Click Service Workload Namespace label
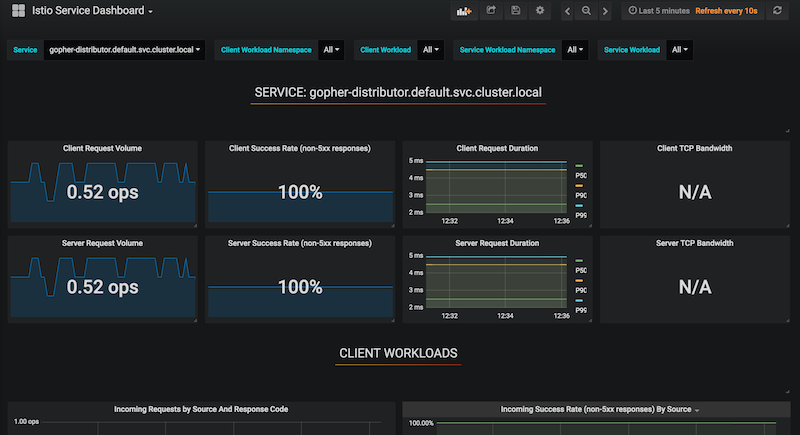 click(507, 50)
